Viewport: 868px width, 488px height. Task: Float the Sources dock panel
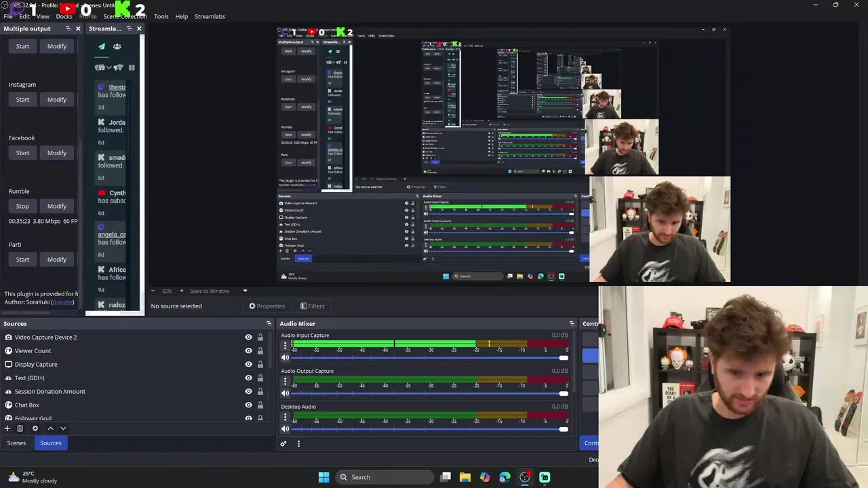(x=269, y=323)
